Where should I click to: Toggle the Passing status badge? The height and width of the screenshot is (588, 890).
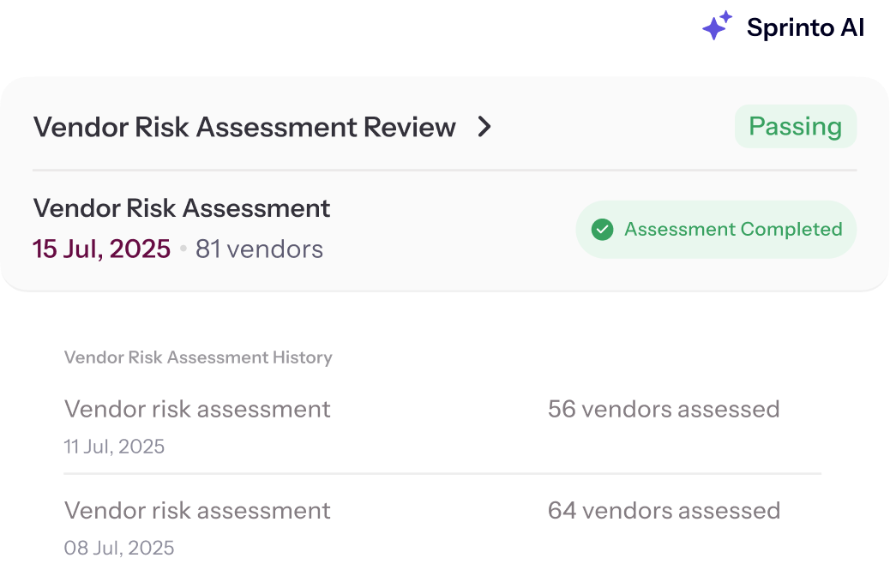click(x=795, y=126)
